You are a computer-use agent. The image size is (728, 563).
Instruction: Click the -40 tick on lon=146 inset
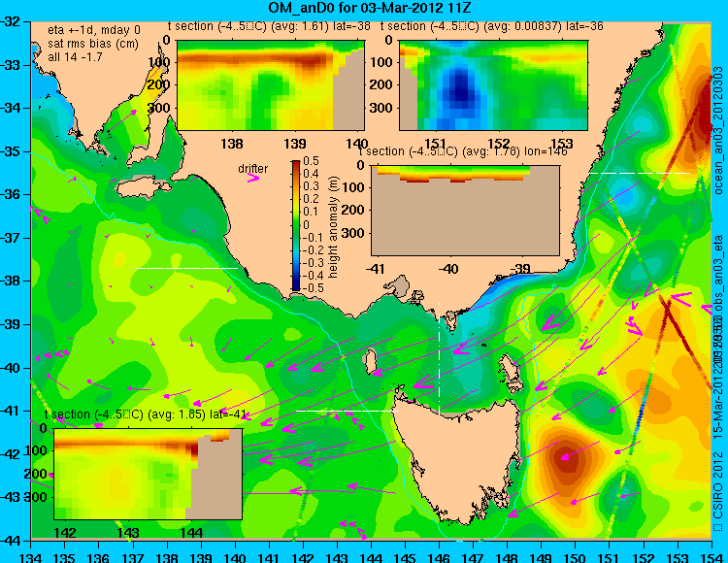[448, 269]
